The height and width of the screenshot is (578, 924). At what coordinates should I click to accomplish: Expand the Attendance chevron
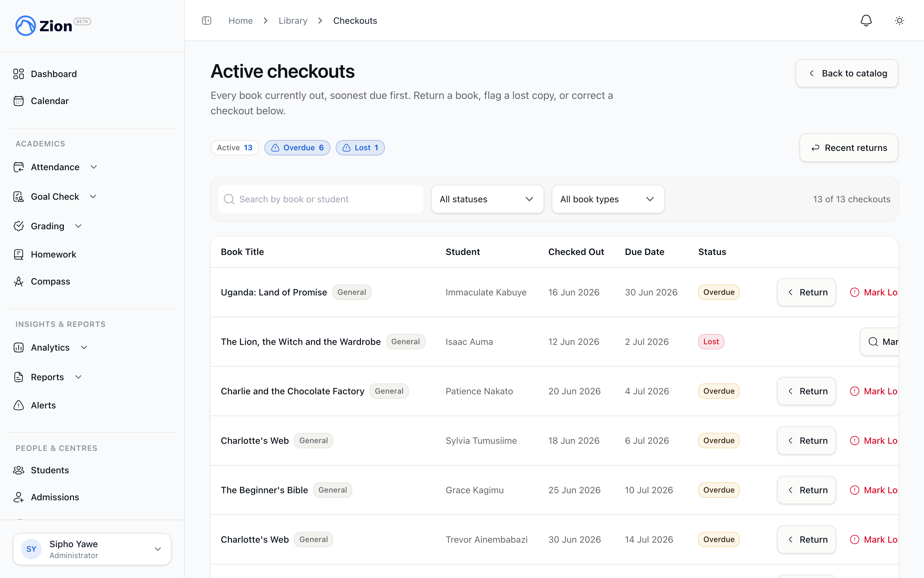(94, 167)
